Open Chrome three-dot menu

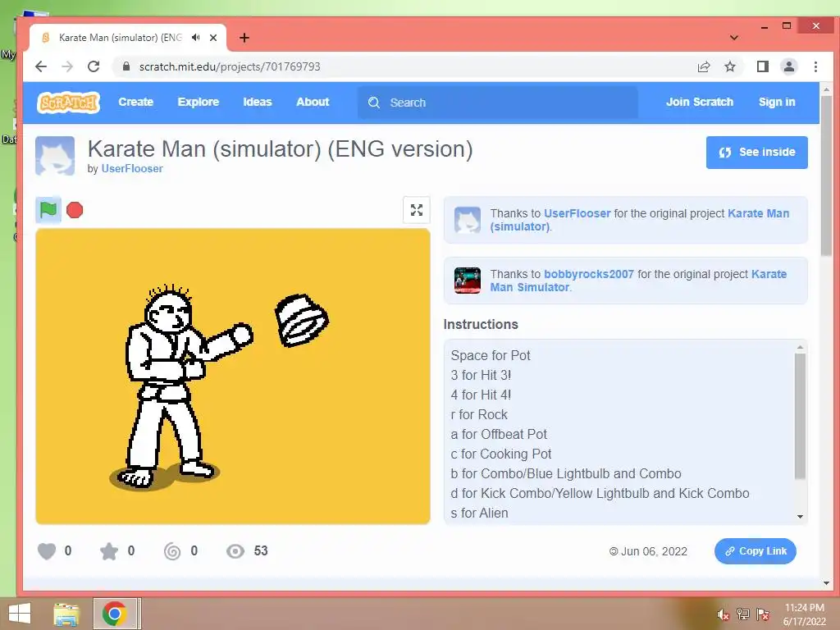pos(815,66)
